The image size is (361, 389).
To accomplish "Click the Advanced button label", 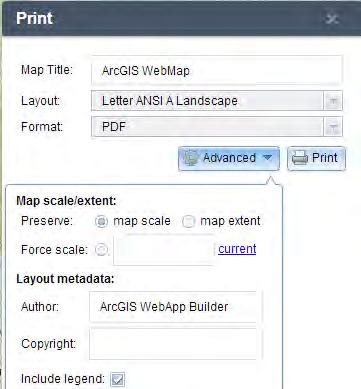I will (229, 158).
